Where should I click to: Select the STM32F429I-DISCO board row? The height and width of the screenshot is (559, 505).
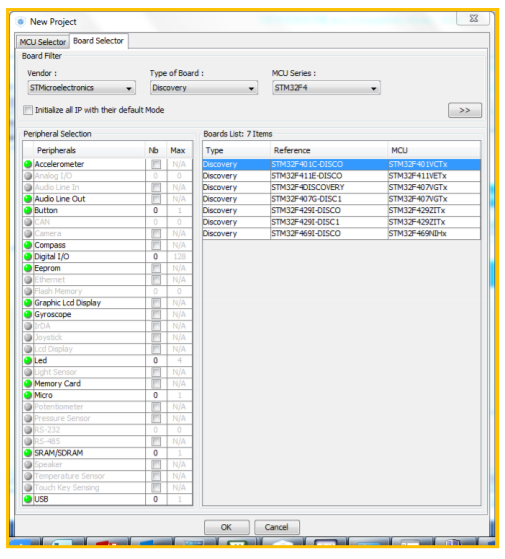[x=341, y=210]
